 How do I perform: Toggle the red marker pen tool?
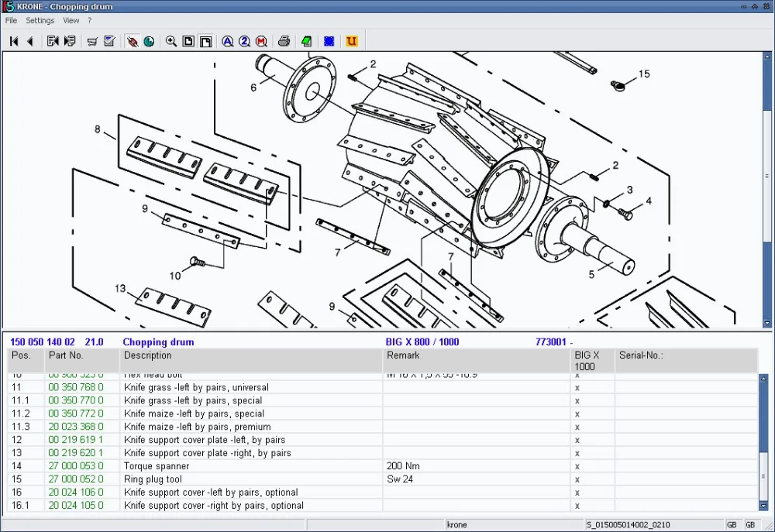pyautogui.click(x=133, y=41)
